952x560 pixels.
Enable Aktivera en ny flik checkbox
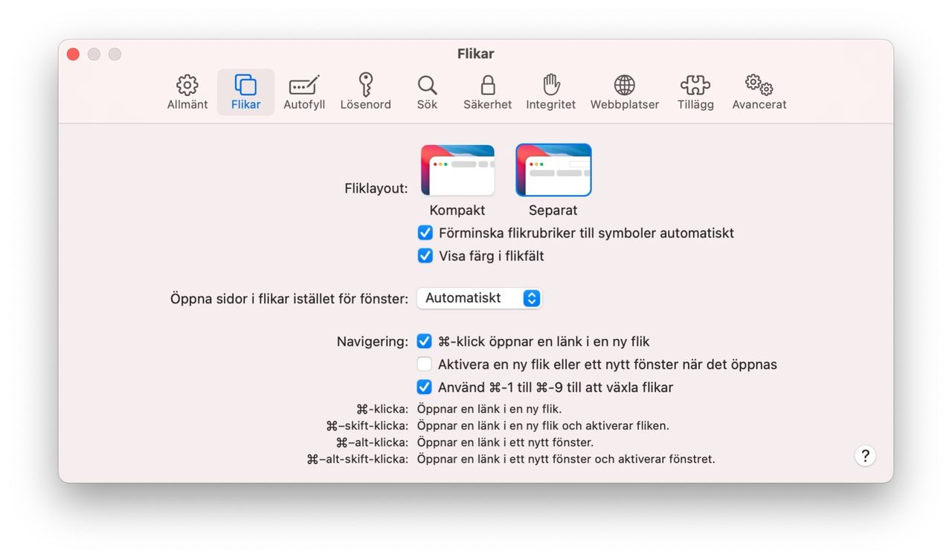(425, 364)
